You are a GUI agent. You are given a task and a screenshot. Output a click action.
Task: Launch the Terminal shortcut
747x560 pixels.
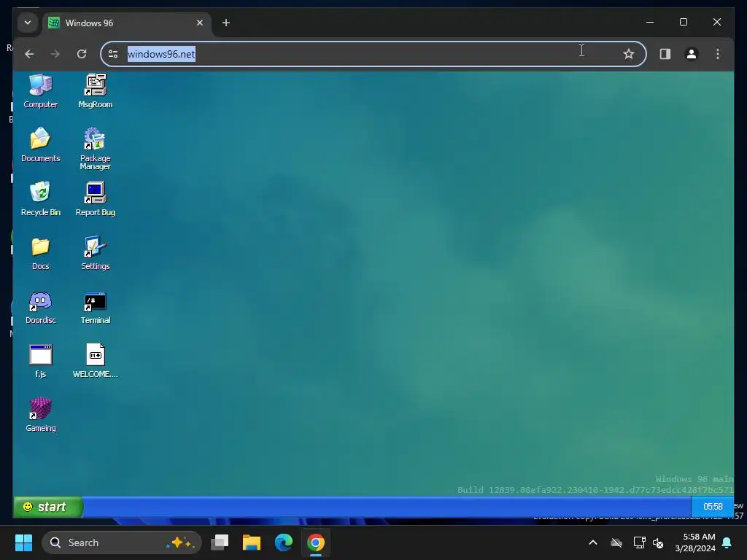point(96,307)
